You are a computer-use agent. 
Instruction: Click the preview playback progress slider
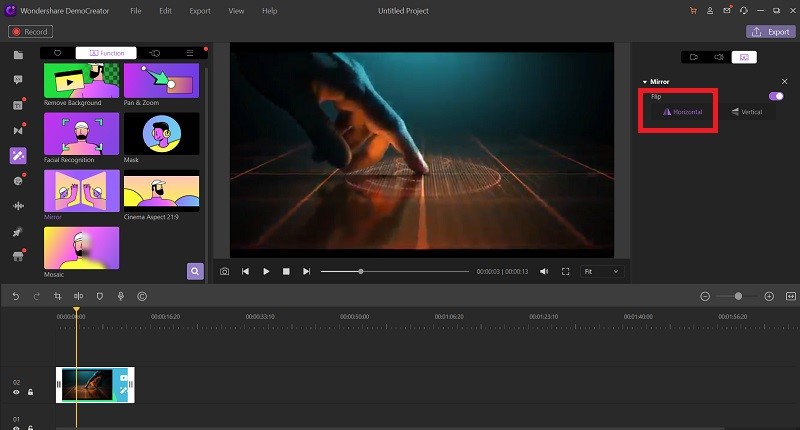(394, 271)
